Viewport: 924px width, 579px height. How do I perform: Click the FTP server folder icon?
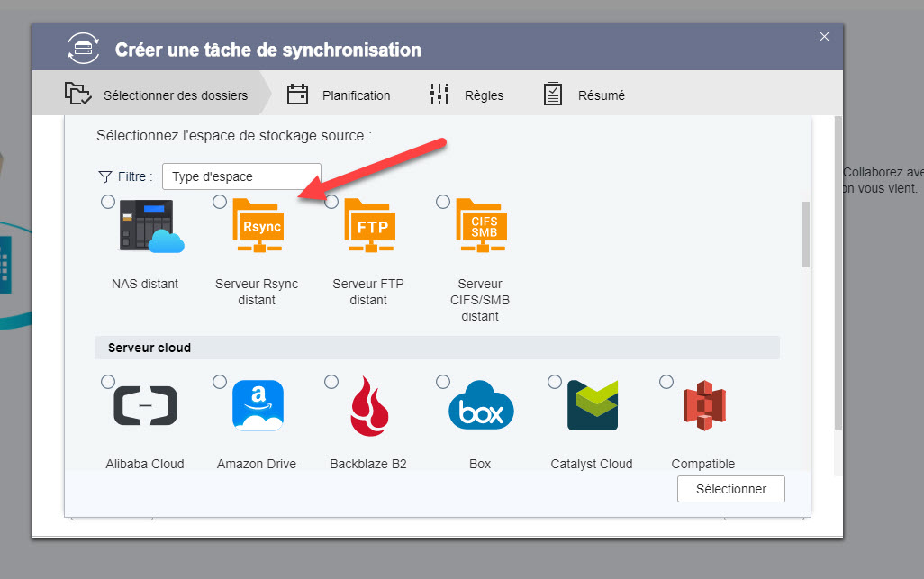[x=370, y=226]
